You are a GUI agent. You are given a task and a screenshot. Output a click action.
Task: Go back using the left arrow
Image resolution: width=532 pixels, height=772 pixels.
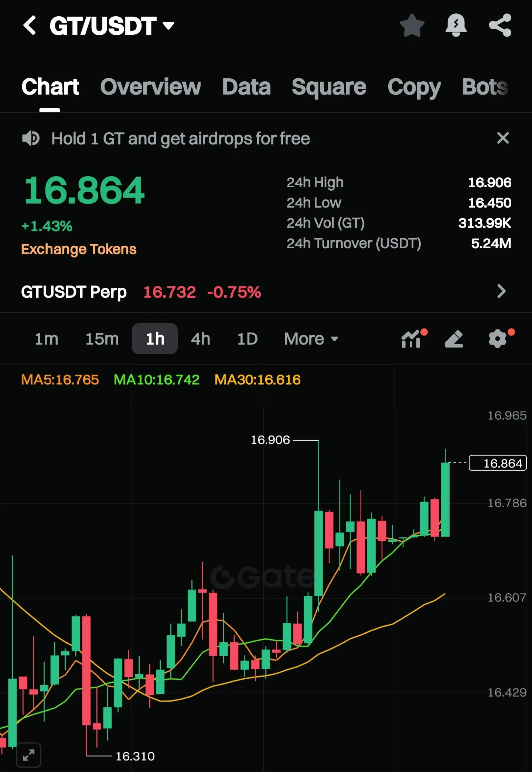pyautogui.click(x=30, y=25)
